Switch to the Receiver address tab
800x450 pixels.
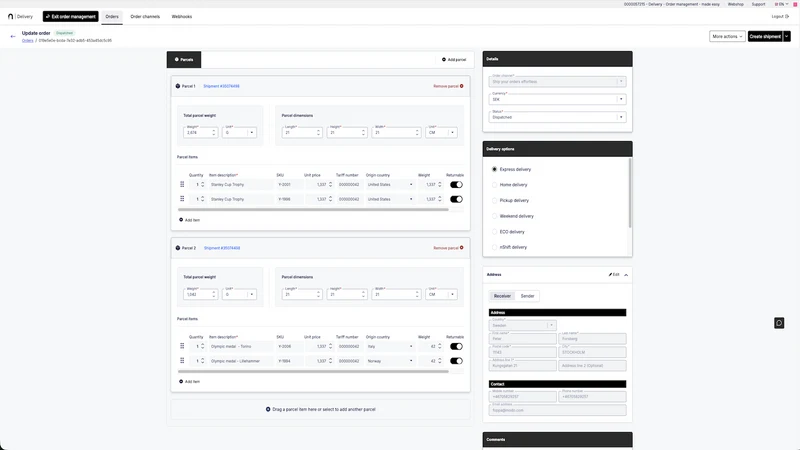(502, 296)
